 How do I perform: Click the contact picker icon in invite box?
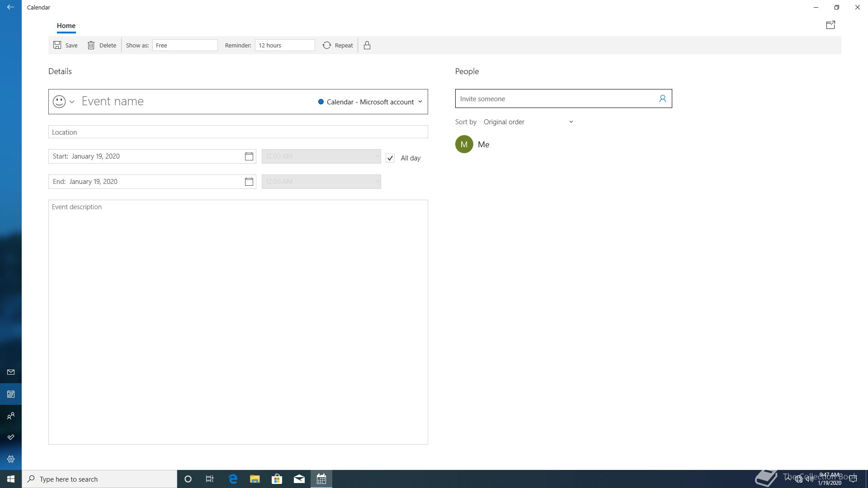click(663, 99)
